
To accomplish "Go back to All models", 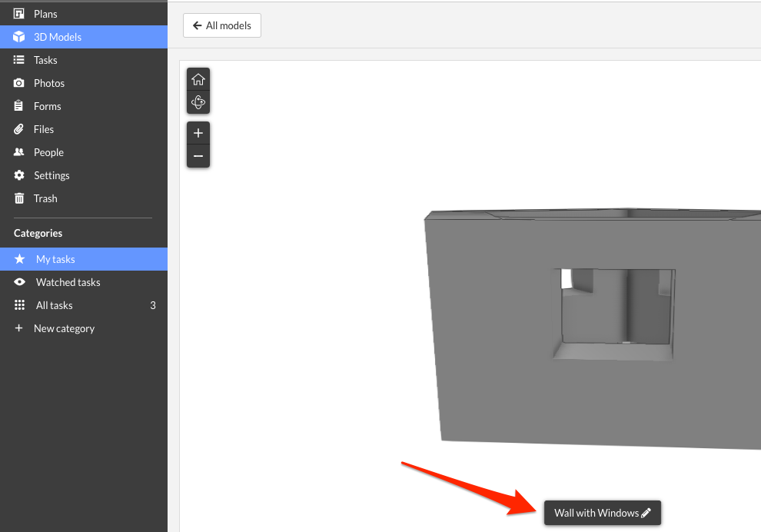I will [x=222, y=25].
